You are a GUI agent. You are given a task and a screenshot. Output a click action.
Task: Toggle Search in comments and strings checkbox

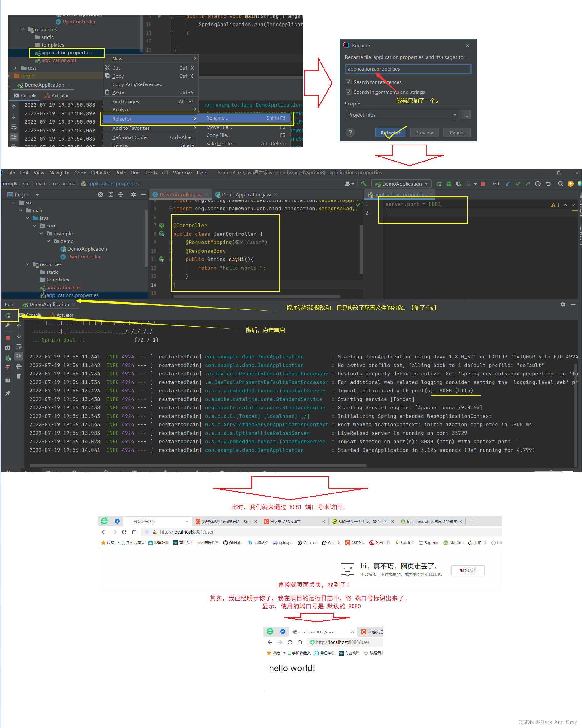349,92
